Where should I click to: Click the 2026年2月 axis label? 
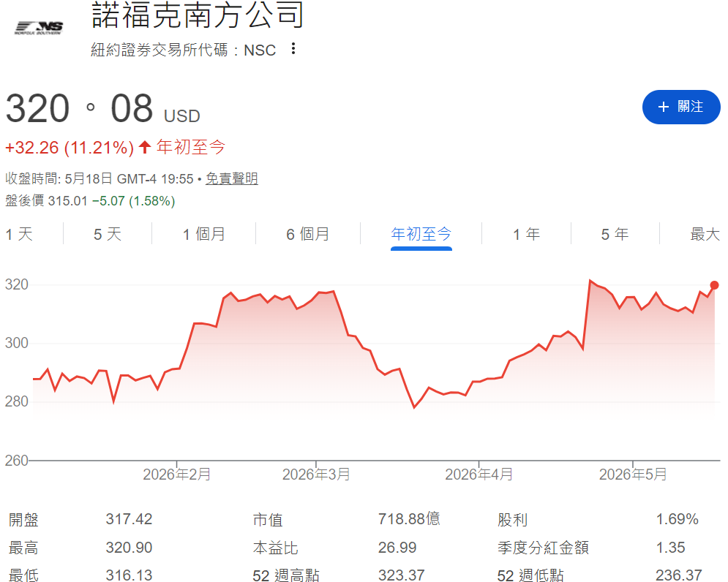coord(177,475)
